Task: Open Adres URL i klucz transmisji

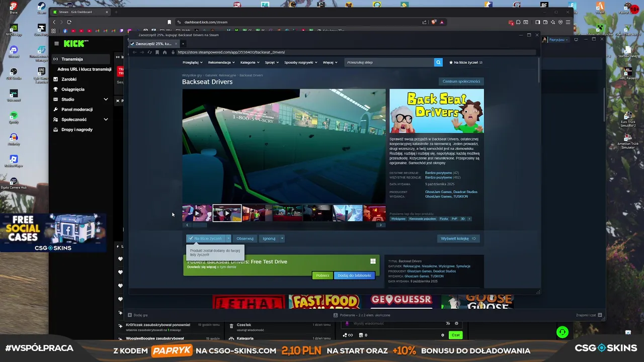Action: pos(85,69)
